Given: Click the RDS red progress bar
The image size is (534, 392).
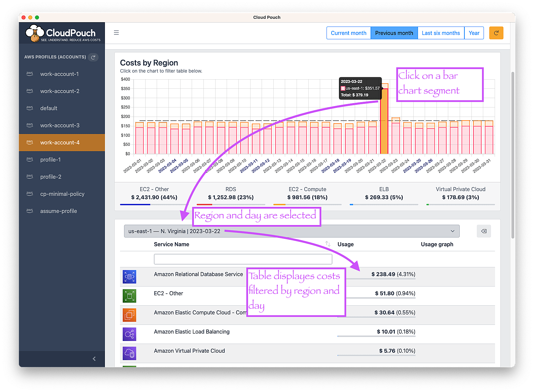Looking at the screenshot, I should pos(231,204).
